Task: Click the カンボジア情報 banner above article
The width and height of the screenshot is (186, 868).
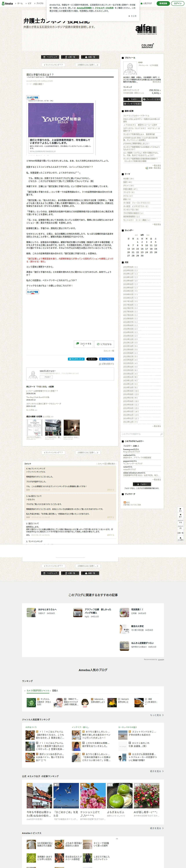Action: coord(32,97)
